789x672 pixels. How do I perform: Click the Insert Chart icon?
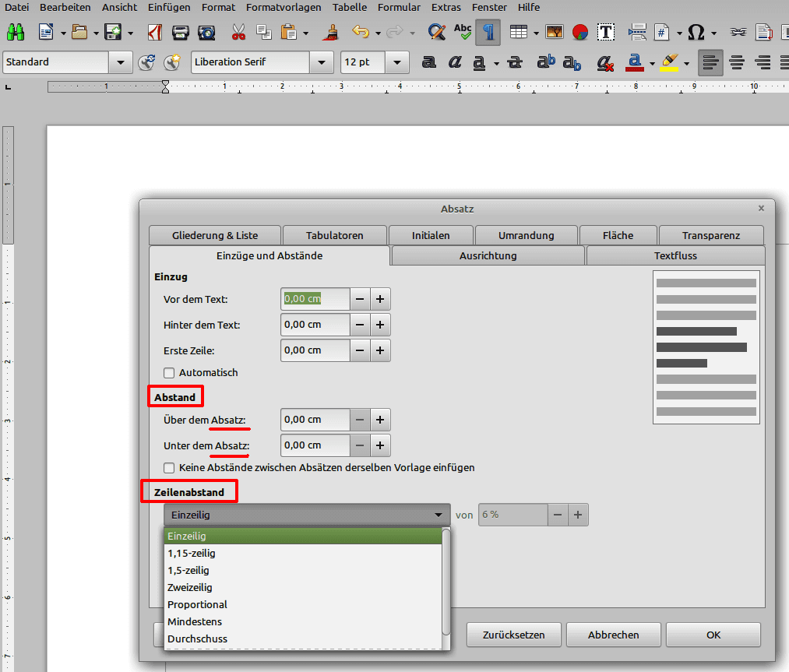point(580,33)
